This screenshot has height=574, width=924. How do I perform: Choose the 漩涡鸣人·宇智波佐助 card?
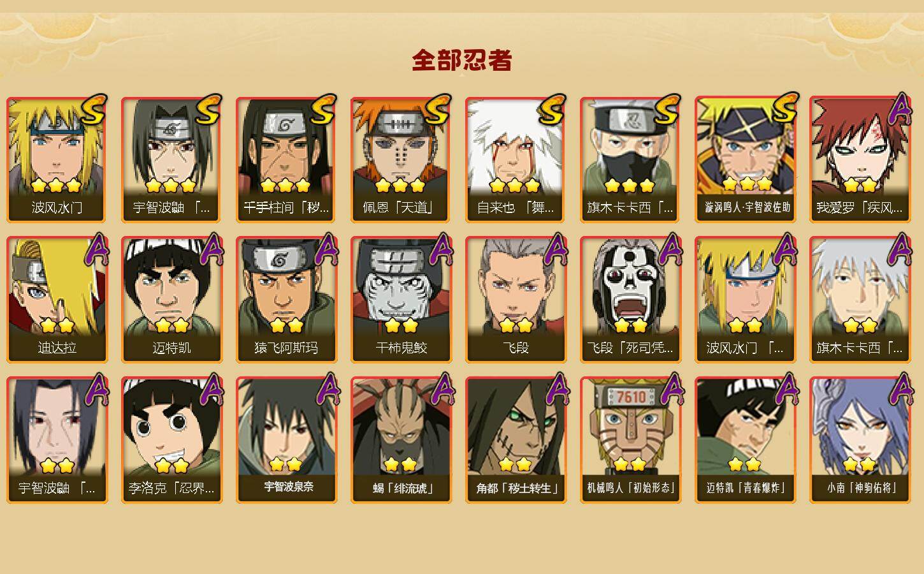pos(745,159)
